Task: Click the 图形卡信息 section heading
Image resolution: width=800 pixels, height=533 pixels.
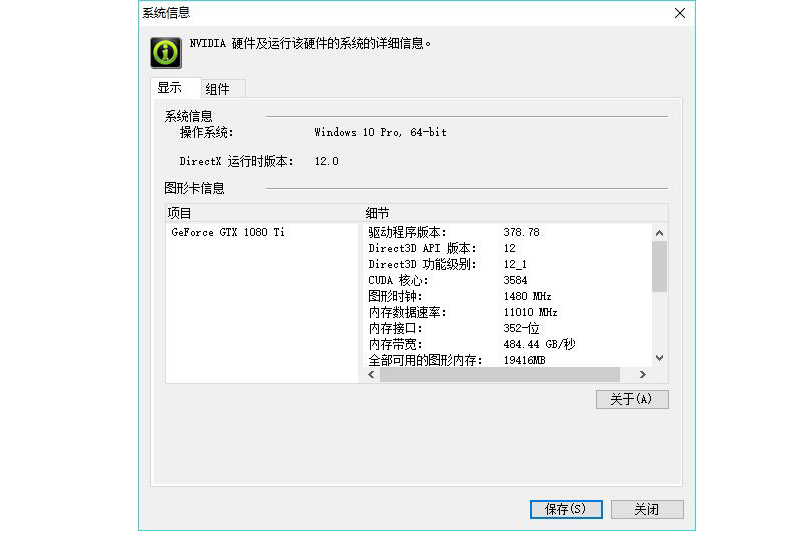Action: pos(194,188)
